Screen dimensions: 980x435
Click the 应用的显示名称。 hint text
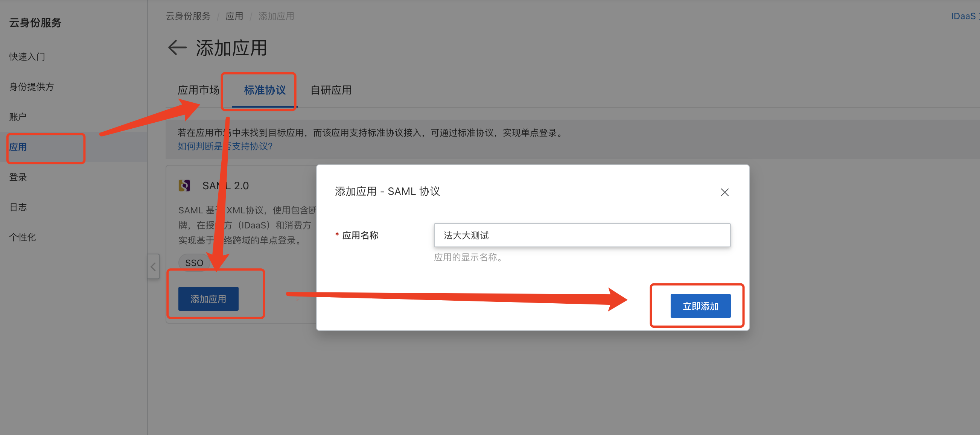point(470,257)
